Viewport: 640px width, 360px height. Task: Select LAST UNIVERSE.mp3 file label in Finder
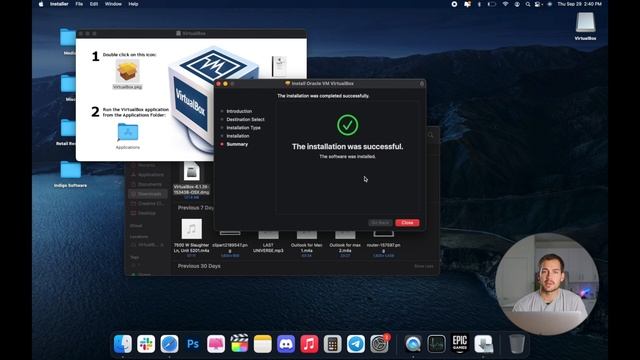point(268,248)
